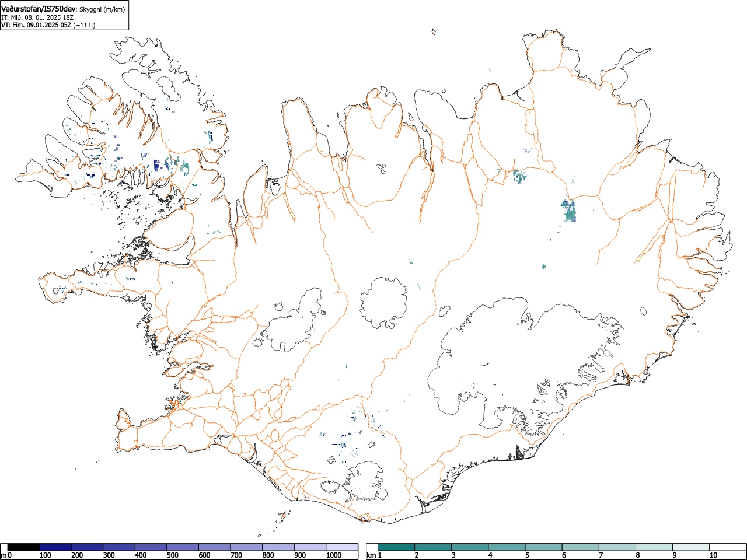Click the "700" metre scale label

[236, 555]
